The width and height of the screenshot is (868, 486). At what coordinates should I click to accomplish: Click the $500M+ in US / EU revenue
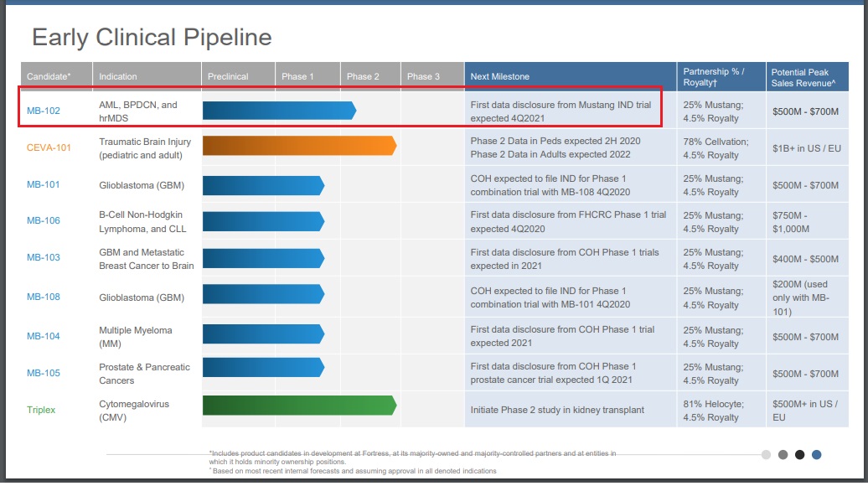pyautogui.click(x=805, y=411)
